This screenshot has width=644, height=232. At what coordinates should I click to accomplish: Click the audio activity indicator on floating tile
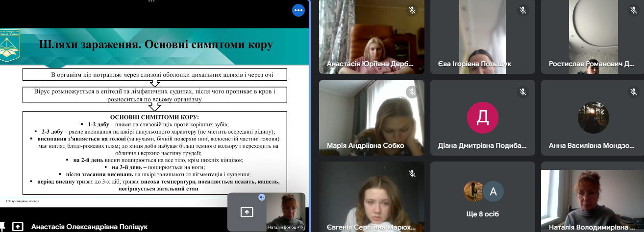pos(262,197)
